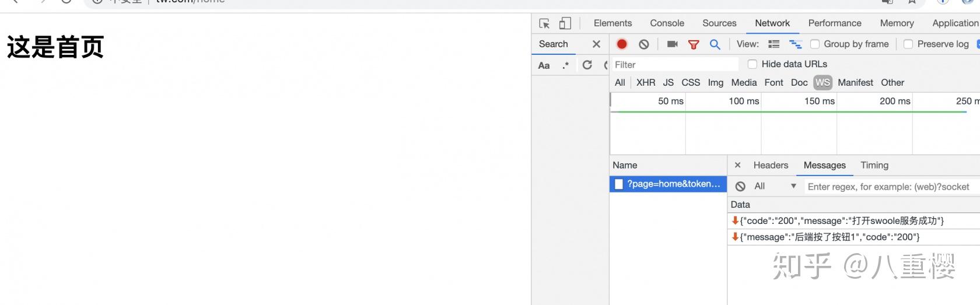Screen dimensions: 980x305
Task: Check the Preserve log option
Action: point(908,44)
